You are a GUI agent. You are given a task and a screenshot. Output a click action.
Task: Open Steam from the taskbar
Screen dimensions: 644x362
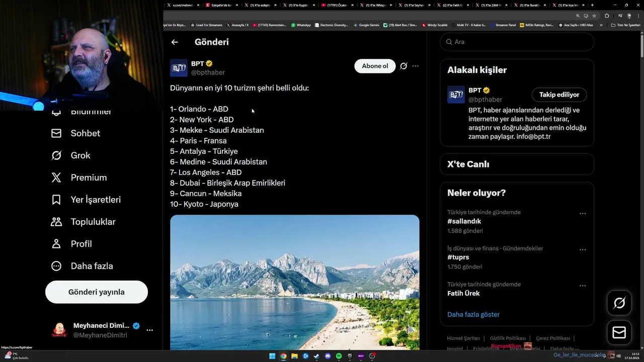316,356
